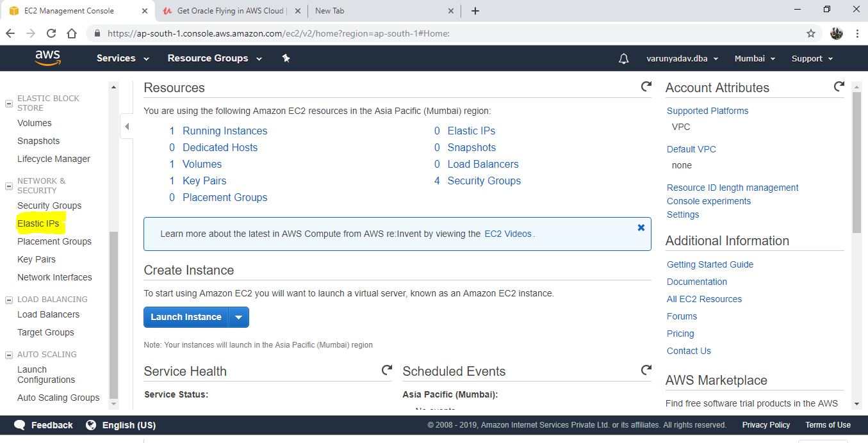Screen dimensions: 868x443
Task: Open the varunyadav.dba account dropdown
Action: pyautogui.click(x=682, y=58)
